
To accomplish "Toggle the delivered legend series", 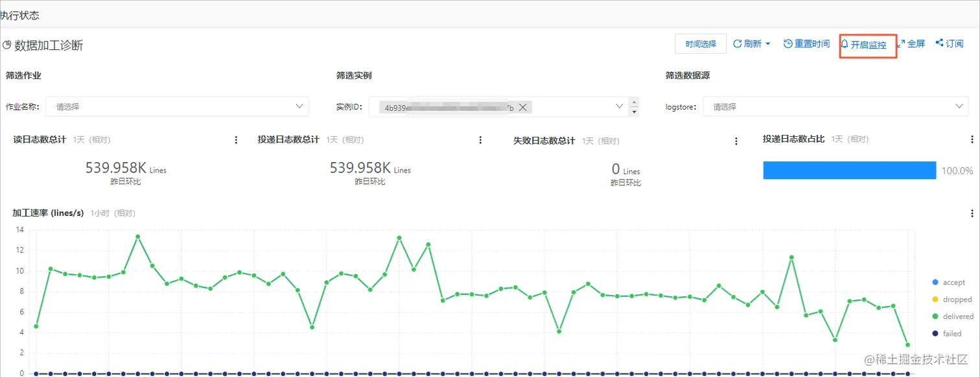I will pyautogui.click(x=952, y=316).
